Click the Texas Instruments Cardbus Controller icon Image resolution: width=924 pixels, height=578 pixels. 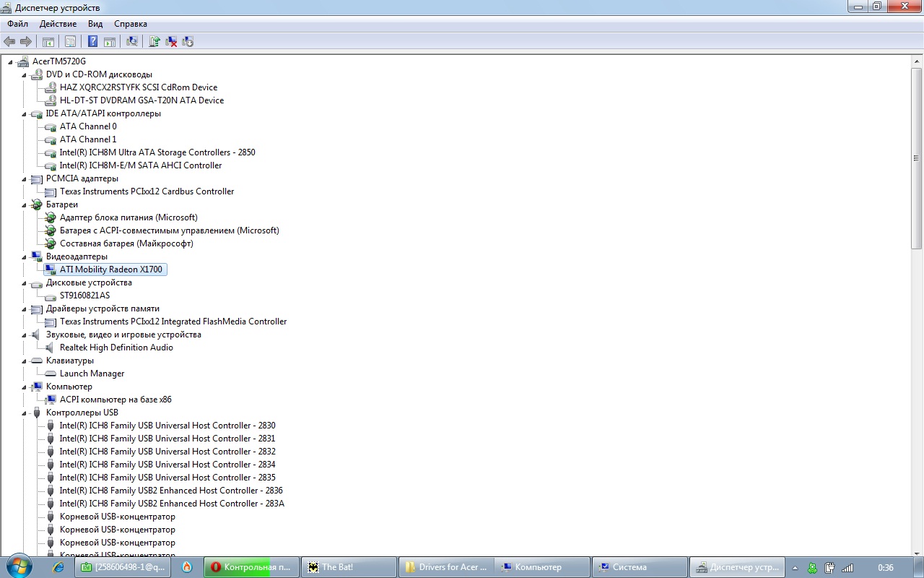coord(50,191)
